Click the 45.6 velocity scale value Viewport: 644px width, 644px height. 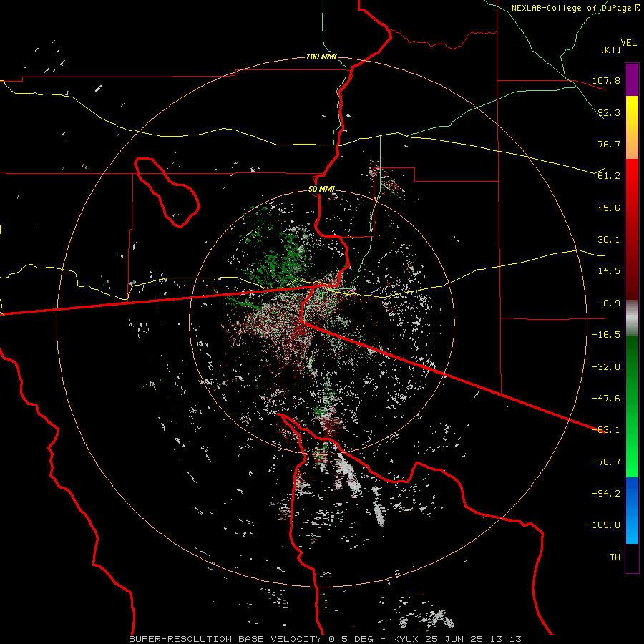tap(609, 208)
